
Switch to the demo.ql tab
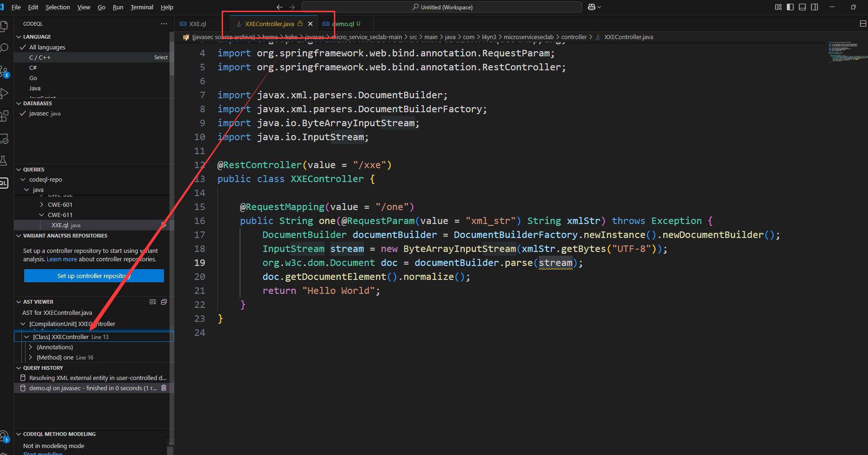(345, 24)
